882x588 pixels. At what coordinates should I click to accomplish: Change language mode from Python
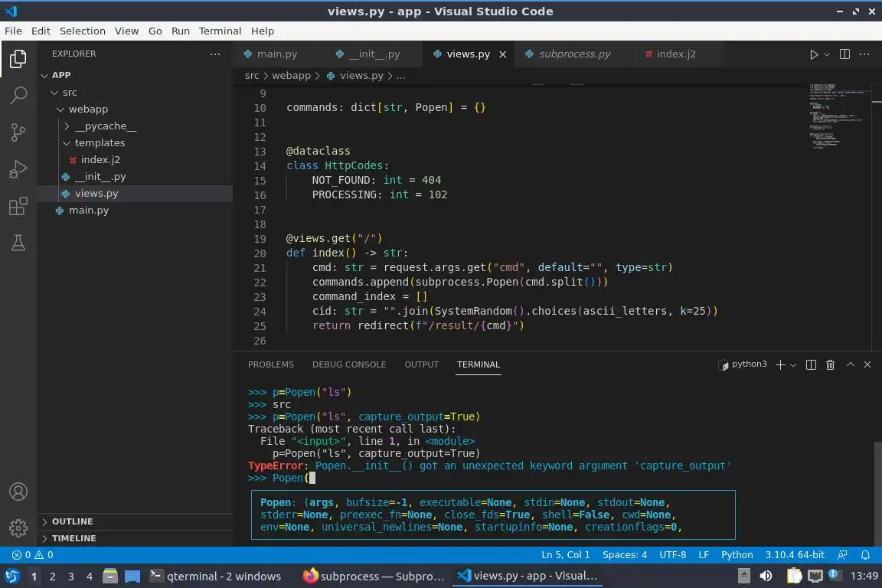(x=737, y=555)
